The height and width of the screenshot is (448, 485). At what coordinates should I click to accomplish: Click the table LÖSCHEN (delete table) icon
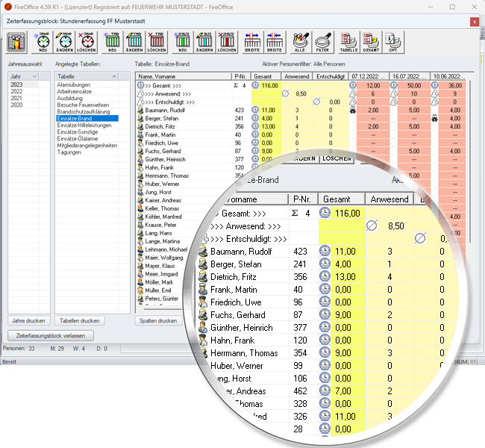(157, 42)
